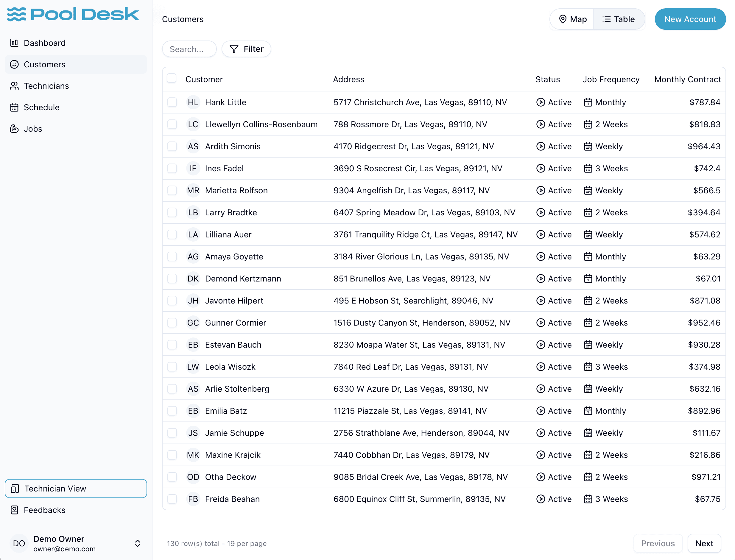The image size is (735, 560).
Task: Click the funnel icon on Filter
Action: (234, 49)
